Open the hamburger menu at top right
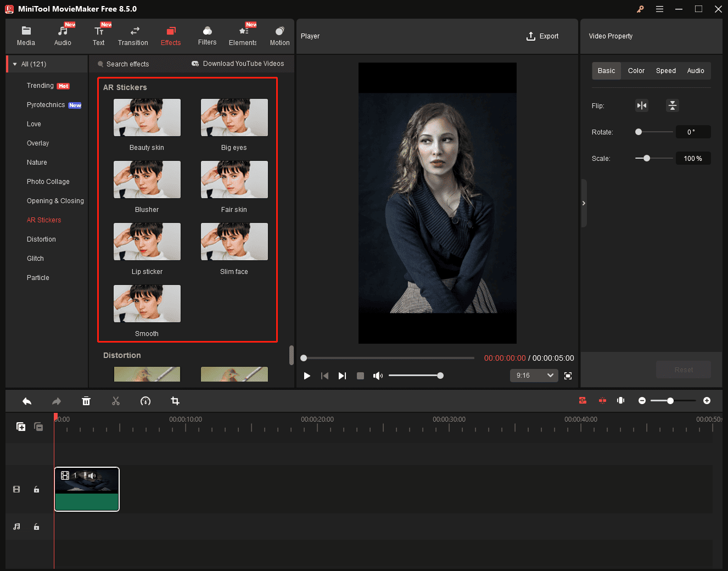This screenshot has width=728, height=571. pos(659,9)
